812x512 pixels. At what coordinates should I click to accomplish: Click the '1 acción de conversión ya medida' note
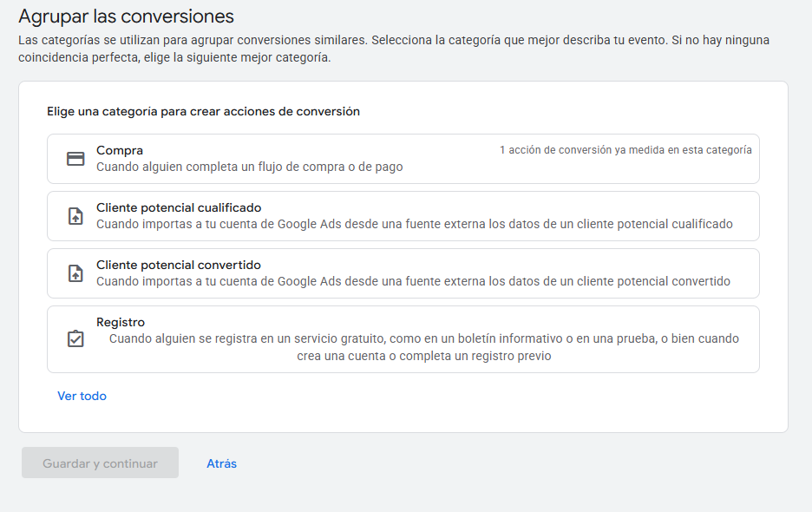tap(625, 150)
